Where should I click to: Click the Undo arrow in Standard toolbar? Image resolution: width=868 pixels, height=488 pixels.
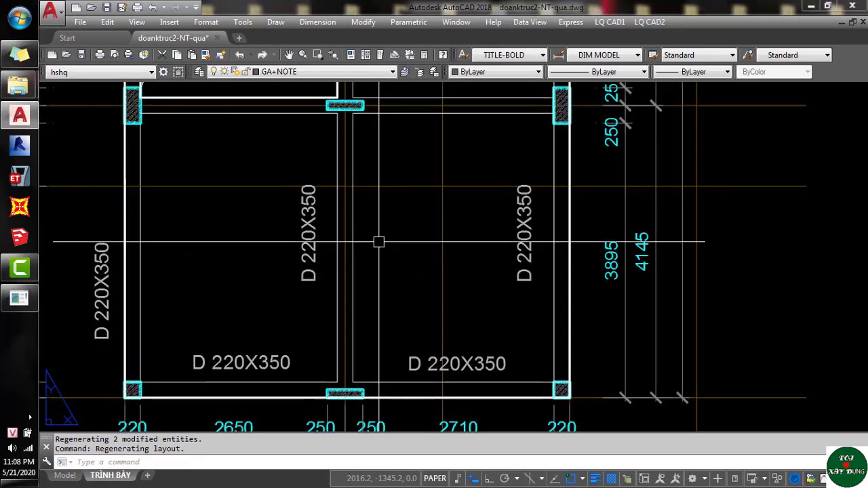coord(239,55)
